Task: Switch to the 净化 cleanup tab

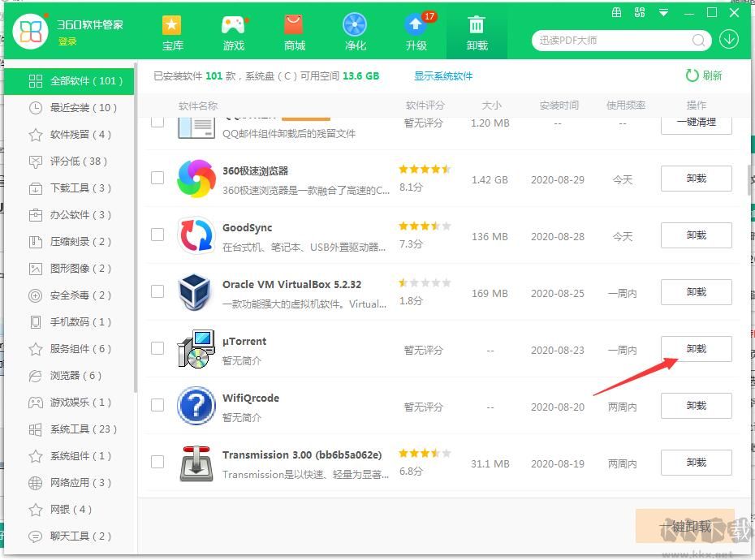Action: point(356,32)
